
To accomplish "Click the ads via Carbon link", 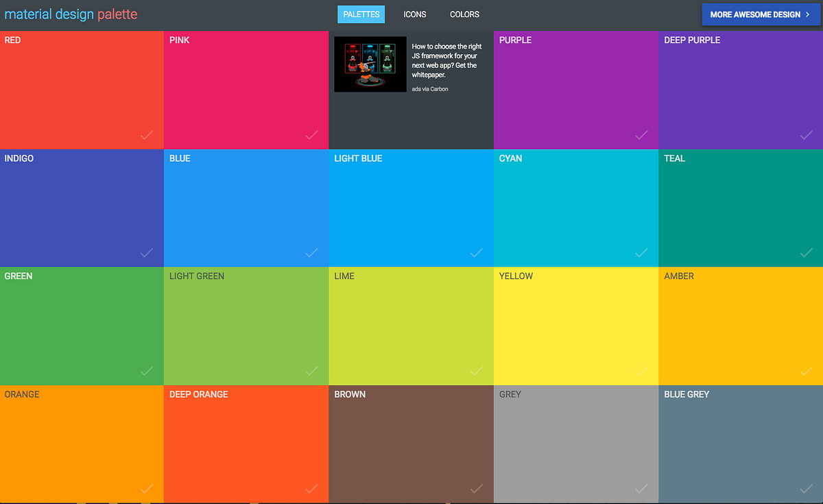I will point(429,88).
